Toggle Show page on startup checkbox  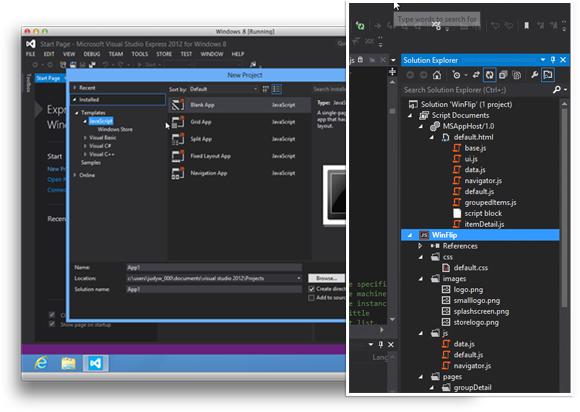tap(52, 324)
